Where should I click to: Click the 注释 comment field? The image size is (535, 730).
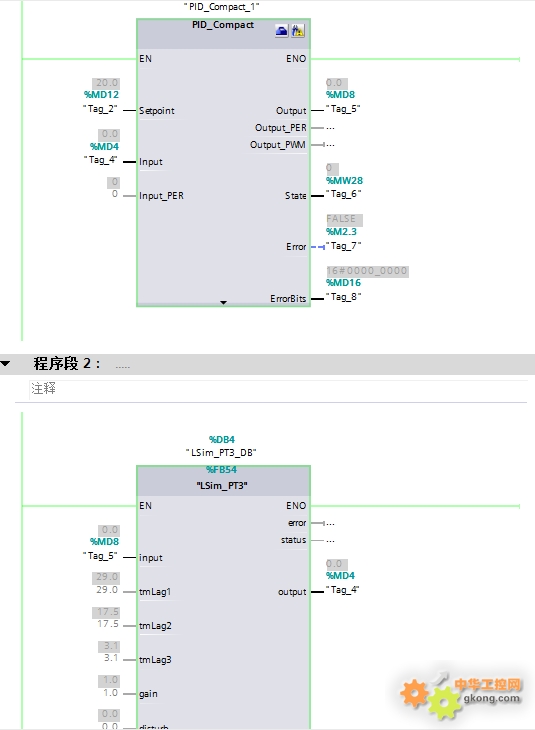pos(278,388)
